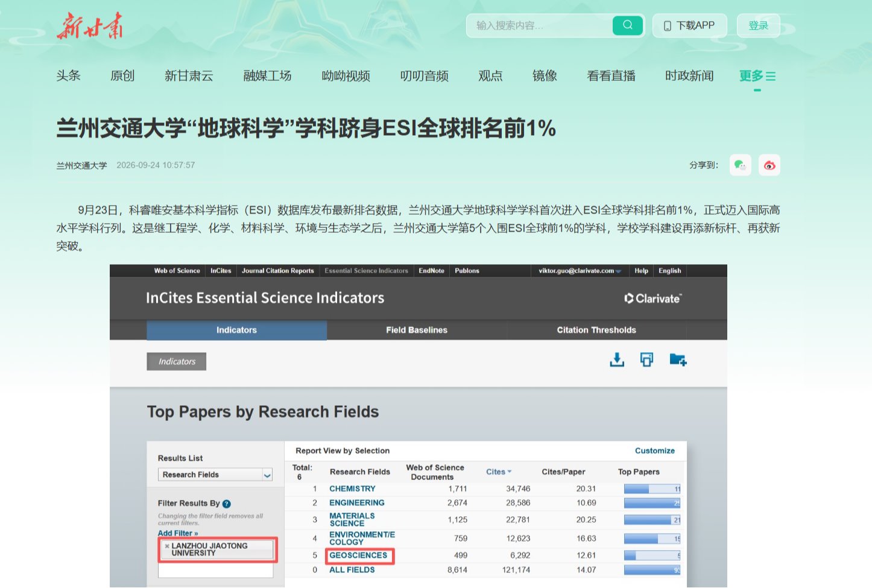
Task: Open 呦呦视频 channel
Action: coord(346,75)
